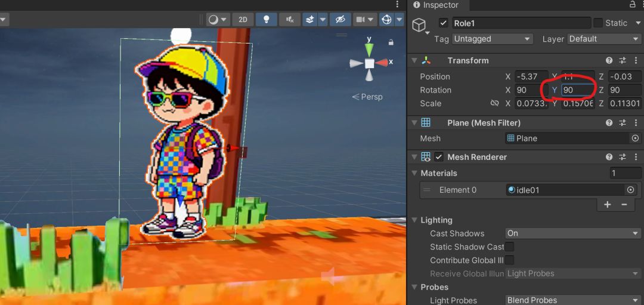
Task: Open the Tag dropdown showing Untagged
Action: pyautogui.click(x=492, y=39)
